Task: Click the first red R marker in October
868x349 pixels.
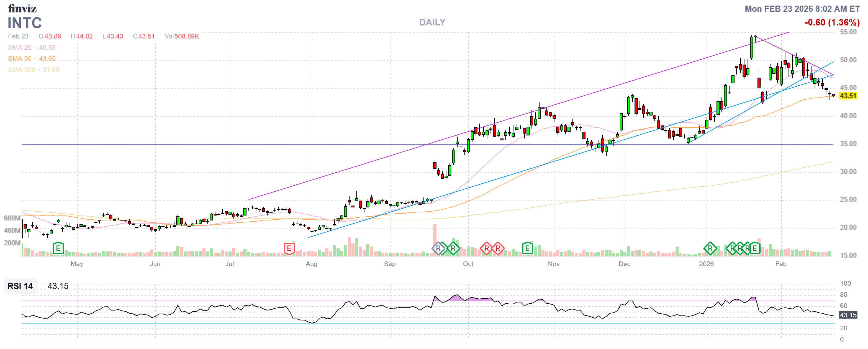Action: click(486, 249)
